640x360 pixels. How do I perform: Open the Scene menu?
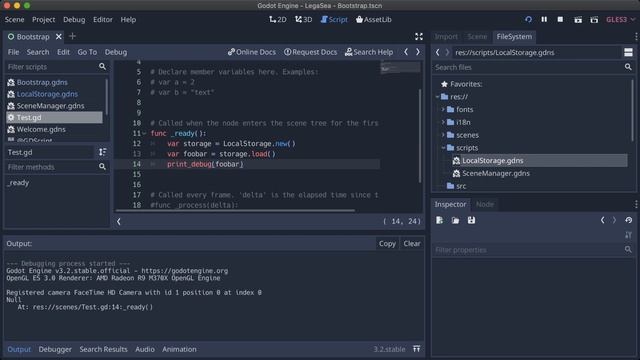click(14, 20)
